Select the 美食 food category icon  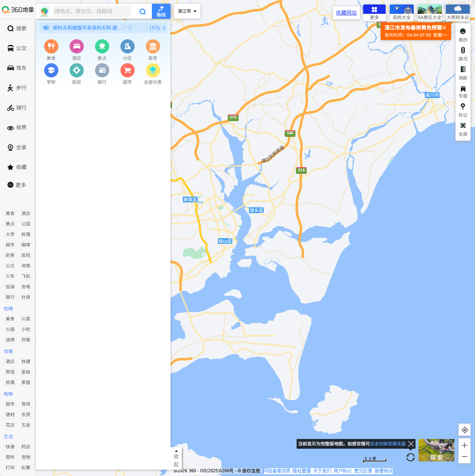tap(51, 46)
